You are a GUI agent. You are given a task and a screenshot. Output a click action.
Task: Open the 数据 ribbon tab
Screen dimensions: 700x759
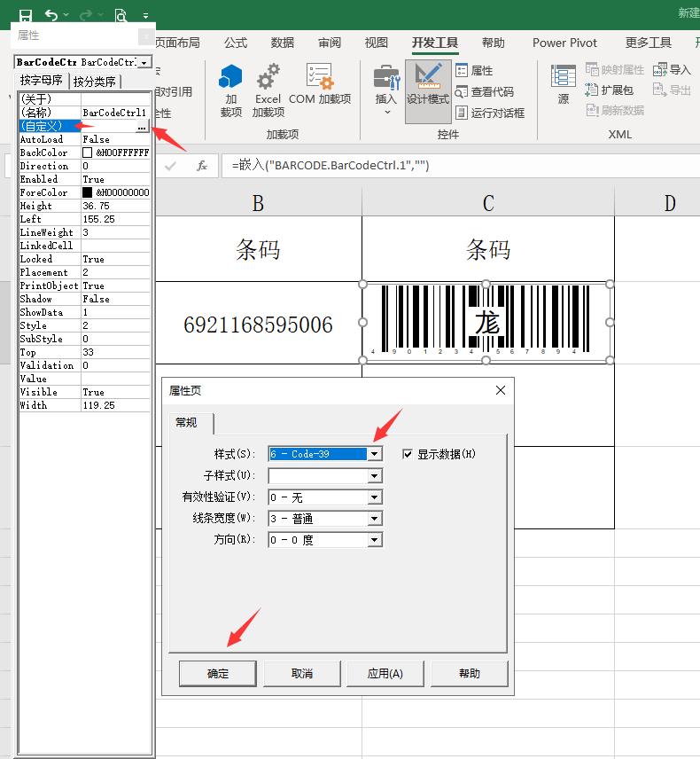coord(282,43)
